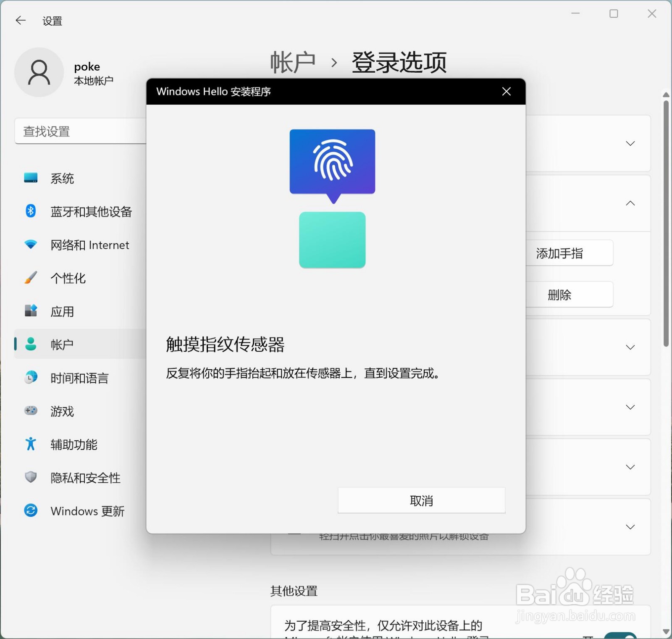Click the 查找设置 search field
Viewport: 672px width, 639px height.
coord(81,131)
